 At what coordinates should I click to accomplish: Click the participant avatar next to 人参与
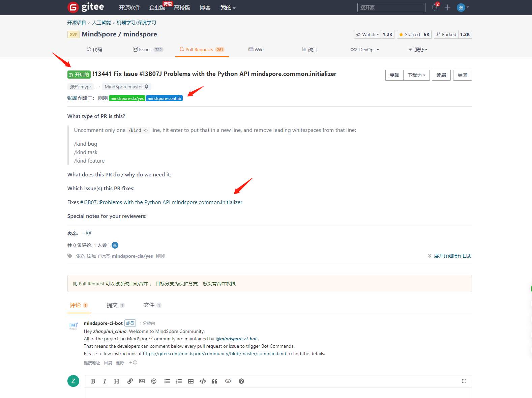coord(115,245)
